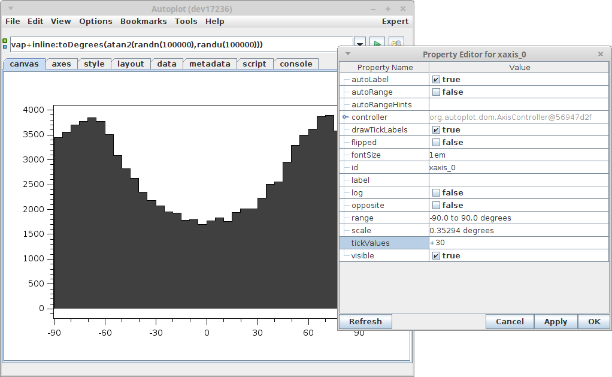Click the data source status icon left of address bar

click(x=5, y=44)
